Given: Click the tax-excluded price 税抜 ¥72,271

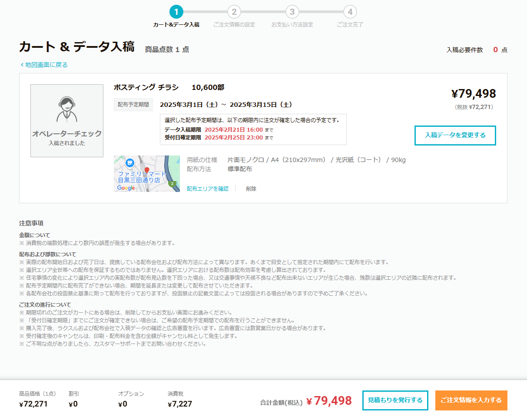Looking at the screenshot, I should coord(474,107).
